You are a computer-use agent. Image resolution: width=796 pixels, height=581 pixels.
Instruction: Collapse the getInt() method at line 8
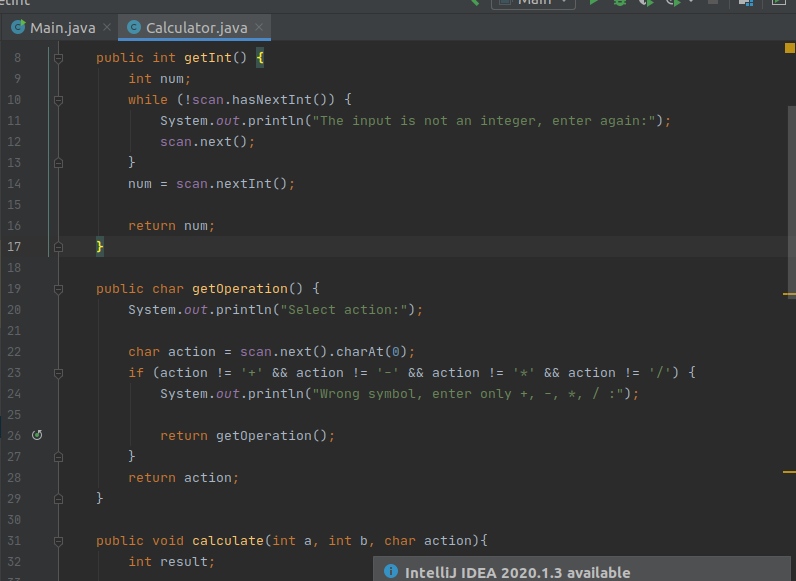pos(58,58)
